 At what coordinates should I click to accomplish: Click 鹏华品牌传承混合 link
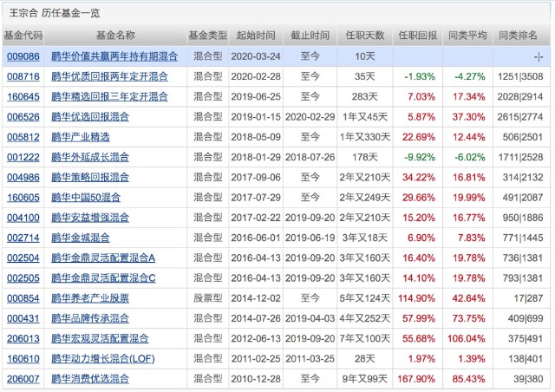pos(90,318)
